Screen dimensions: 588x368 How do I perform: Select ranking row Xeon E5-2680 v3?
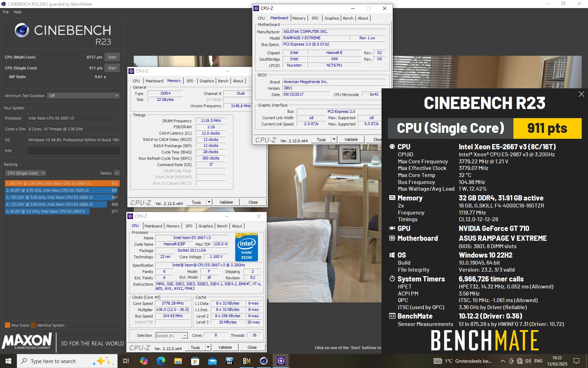coord(62,204)
